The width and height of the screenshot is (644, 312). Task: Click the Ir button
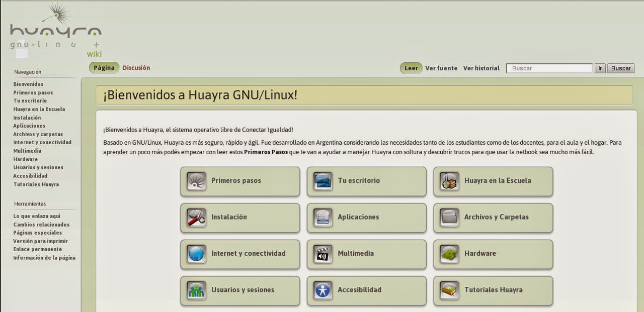click(x=600, y=68)
